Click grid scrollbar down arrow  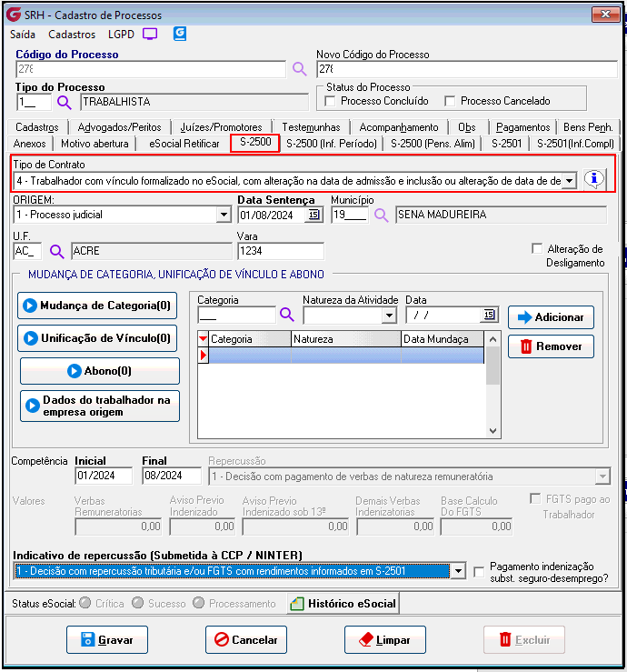click(x=493, y=431)
